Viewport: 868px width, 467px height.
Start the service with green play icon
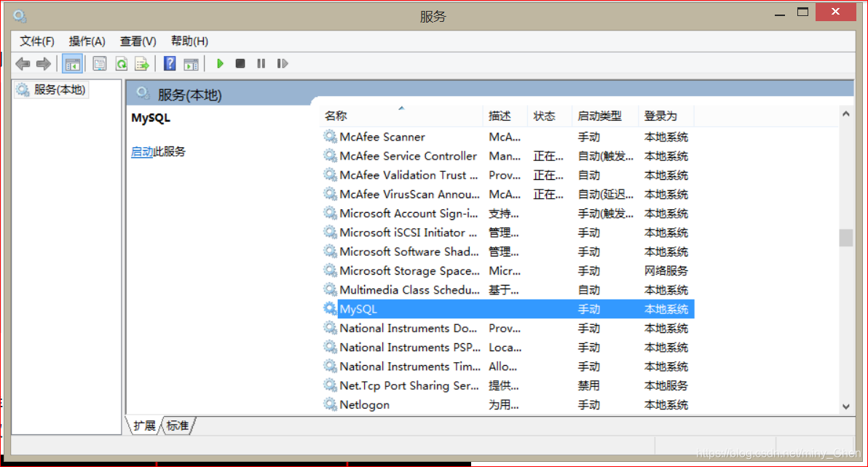pos(221,63)
